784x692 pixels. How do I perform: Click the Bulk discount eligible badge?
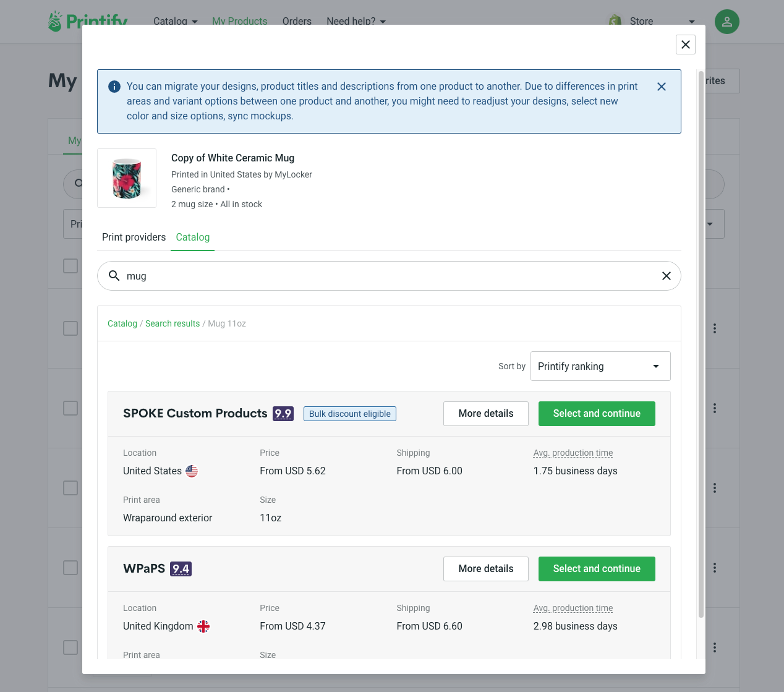[350, 414]
